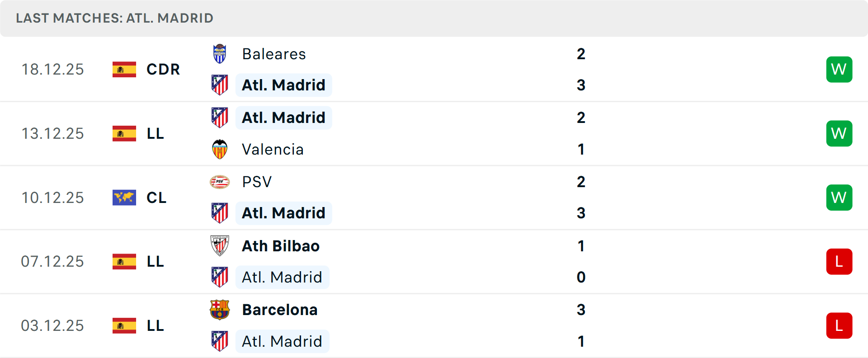Open the Ath Bilbao team link
This screenshot has height=358, width=868.
pos(281,246)
